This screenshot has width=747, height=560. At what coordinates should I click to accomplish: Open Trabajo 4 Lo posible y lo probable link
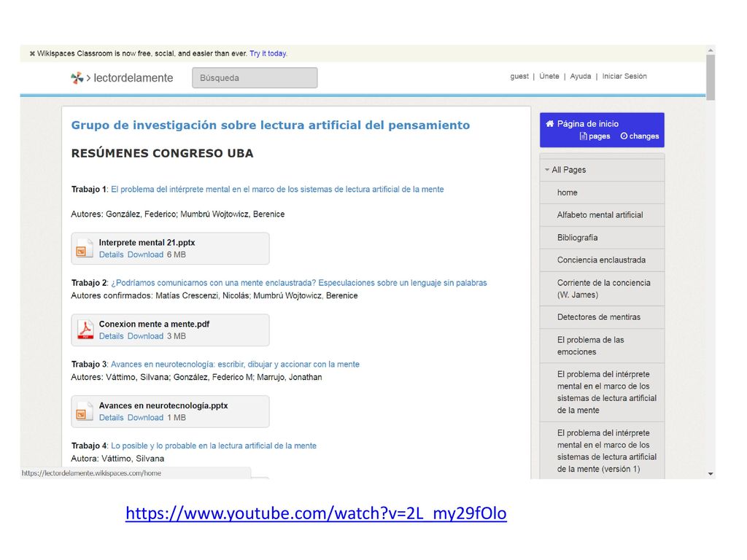click(214, 446)
